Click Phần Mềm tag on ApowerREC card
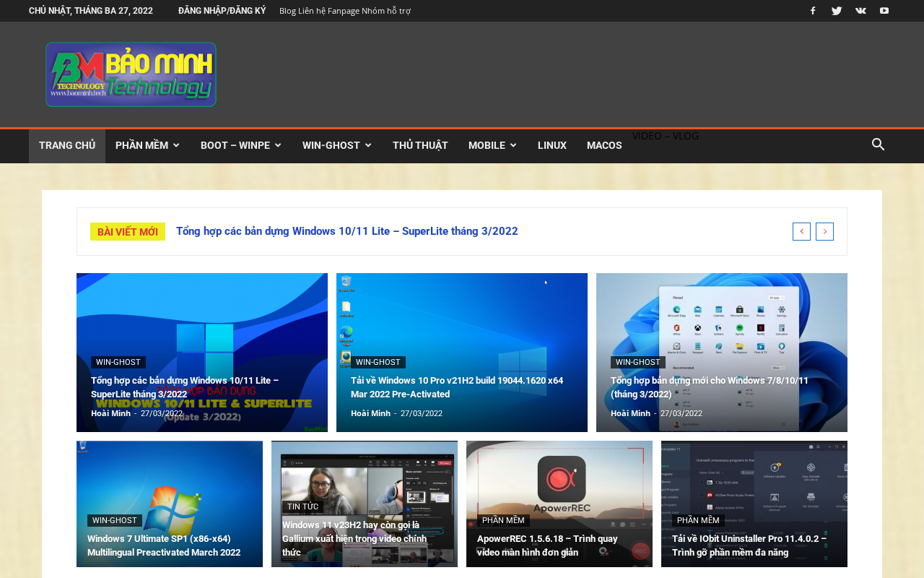Viewport: 924px width, 578px height. 504,521
